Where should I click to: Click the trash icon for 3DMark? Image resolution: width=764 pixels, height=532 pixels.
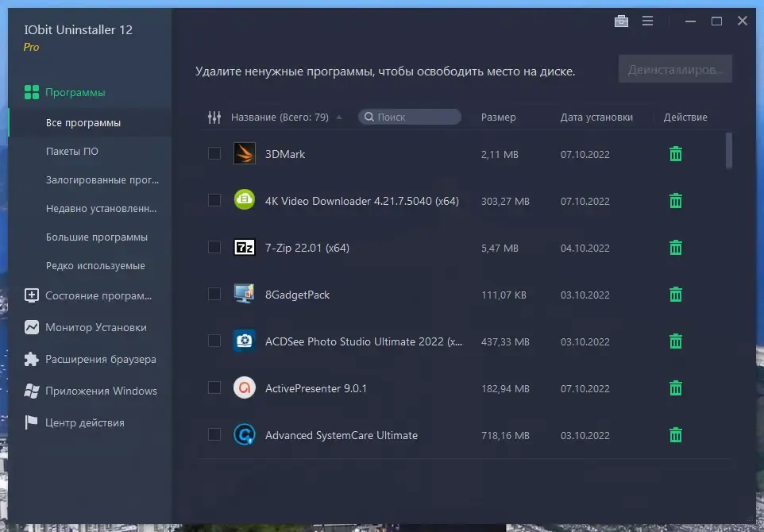tap(675, 154)
